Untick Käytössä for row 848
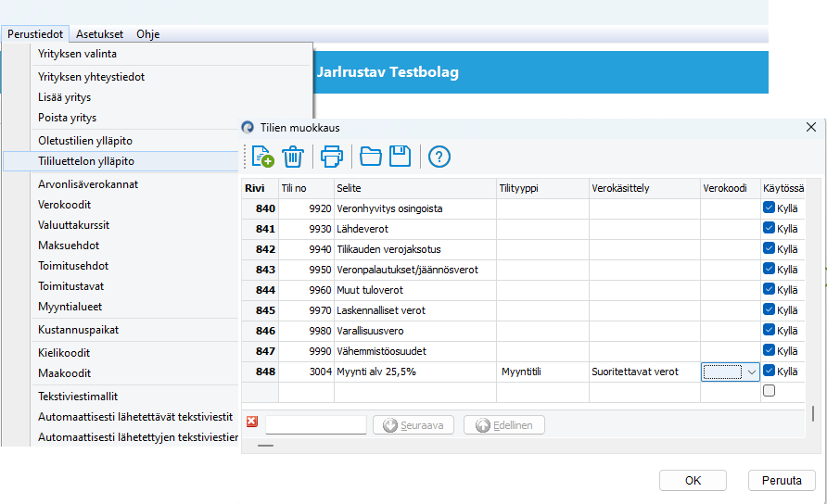 [x=769, y=371]
